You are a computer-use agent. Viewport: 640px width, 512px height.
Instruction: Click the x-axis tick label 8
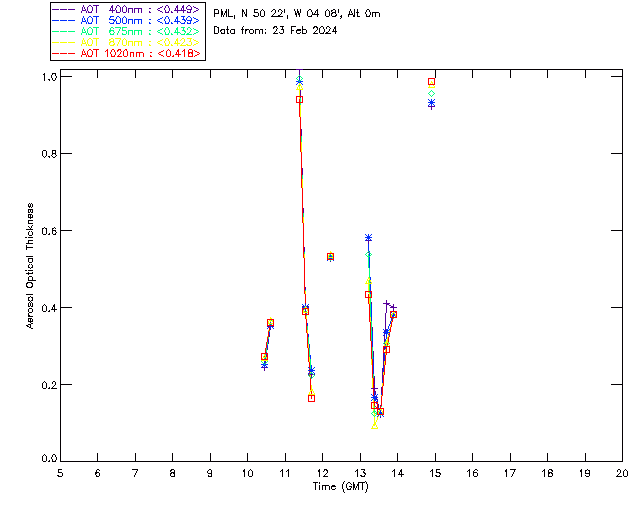point(173,473)
